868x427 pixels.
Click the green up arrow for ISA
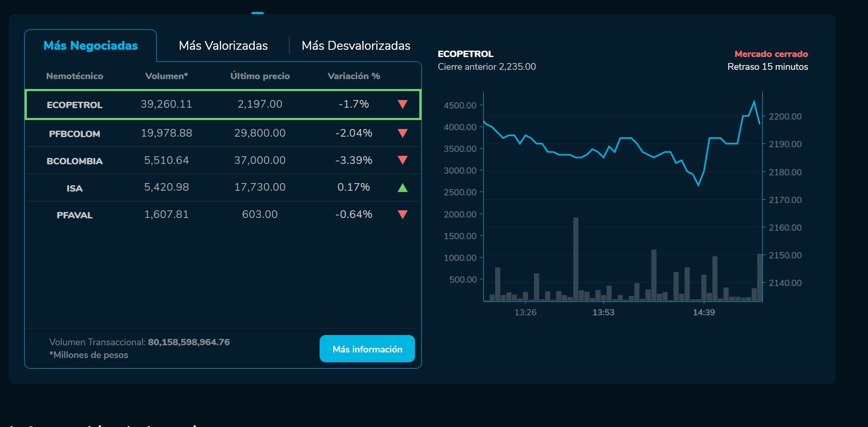point(402,187)
